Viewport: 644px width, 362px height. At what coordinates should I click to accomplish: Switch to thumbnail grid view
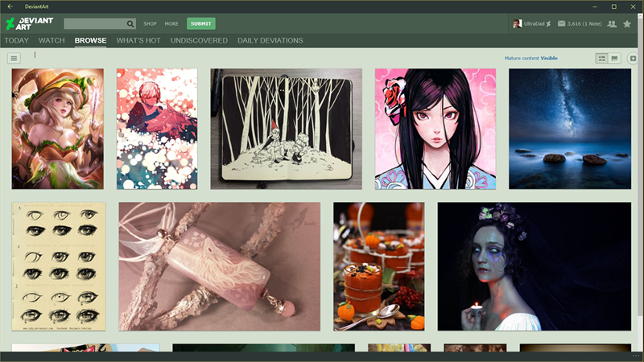point(601,58)
